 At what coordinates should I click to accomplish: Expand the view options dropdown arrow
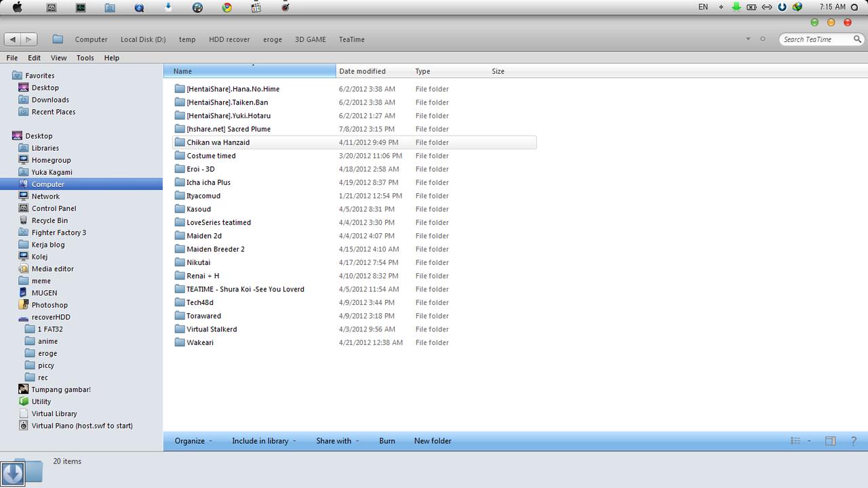(809, 441)
